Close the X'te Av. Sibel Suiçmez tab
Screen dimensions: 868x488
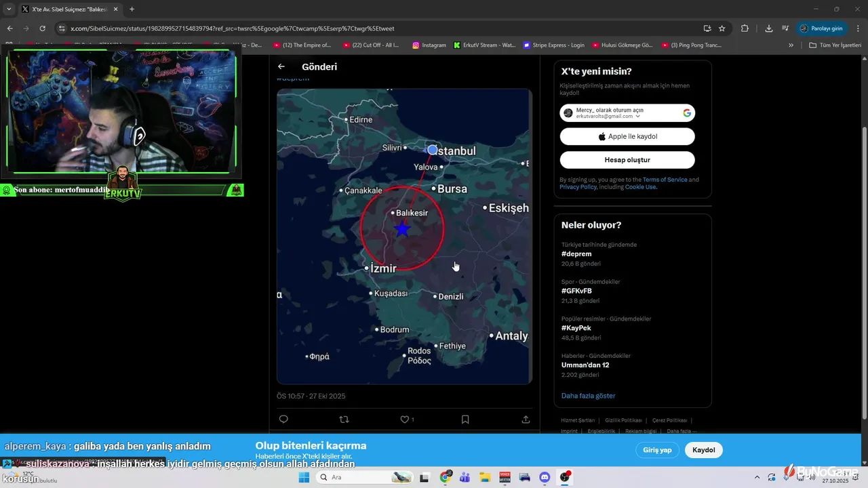click(x=115, y=9)
